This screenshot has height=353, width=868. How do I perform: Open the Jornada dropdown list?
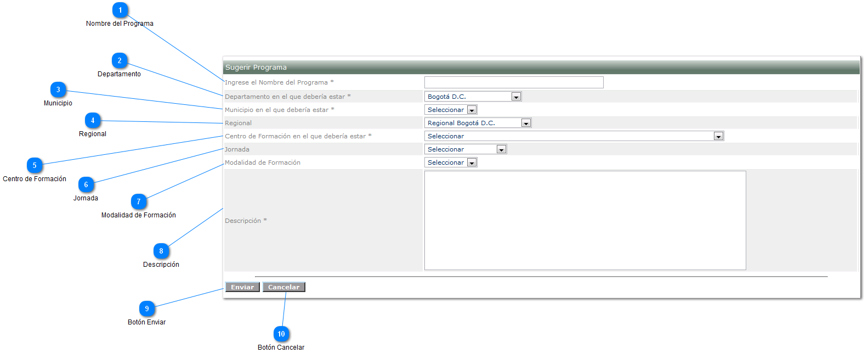(x=465, y=149)
